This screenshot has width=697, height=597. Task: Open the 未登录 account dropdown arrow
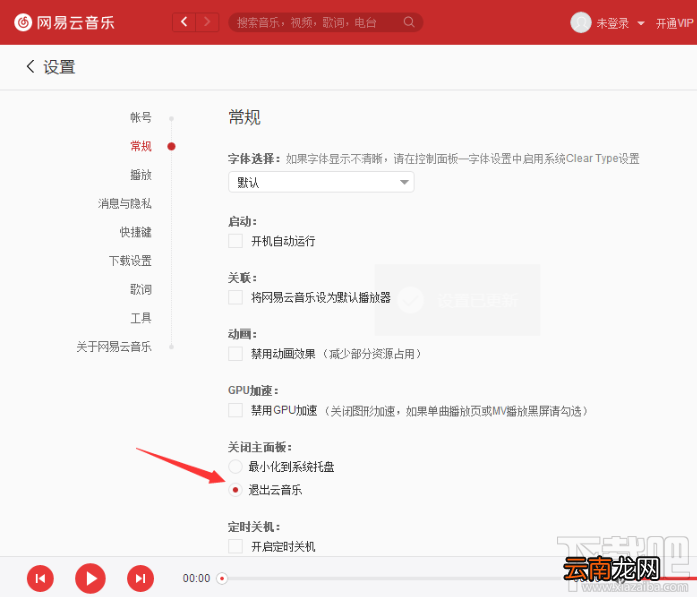coord(641,23)
